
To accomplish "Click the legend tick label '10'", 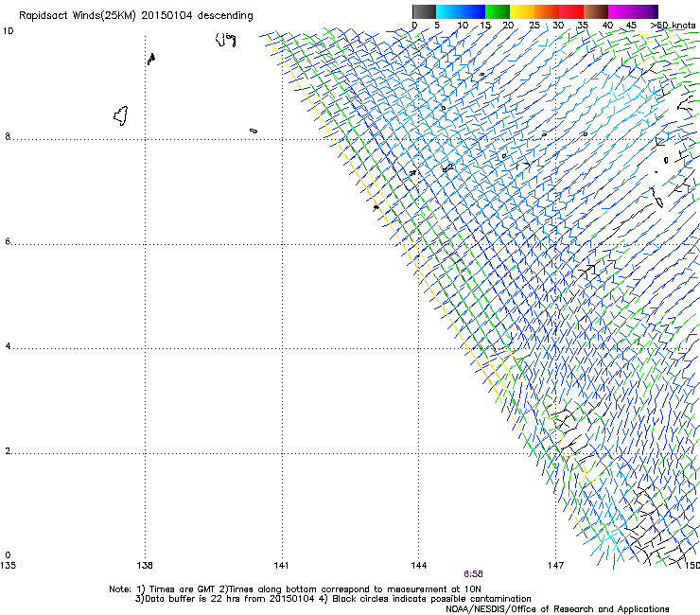I will point(463,26).
